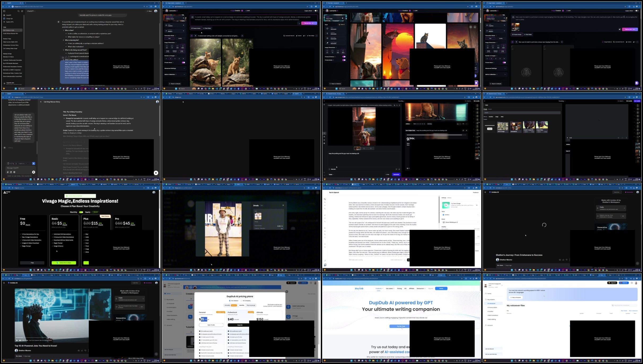Click Feedback at the top right of ElevenLabs Text to Speech
The width and height of the screenshot is (643, 364).
(476, 192)
